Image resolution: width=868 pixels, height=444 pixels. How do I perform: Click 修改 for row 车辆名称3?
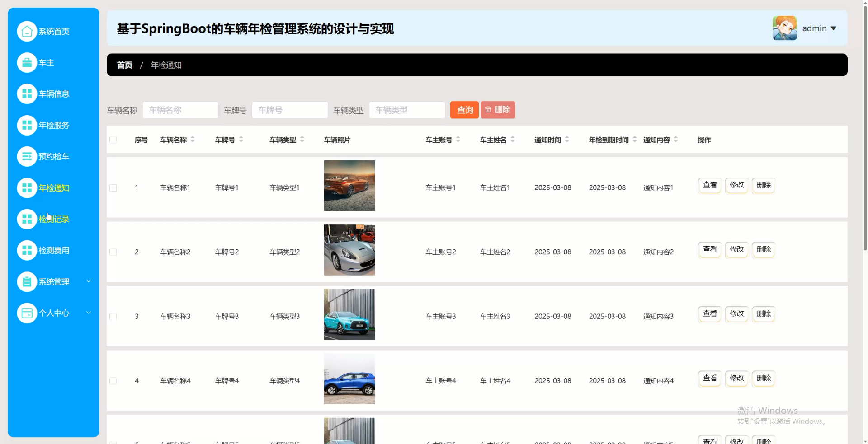pos(736,314)
